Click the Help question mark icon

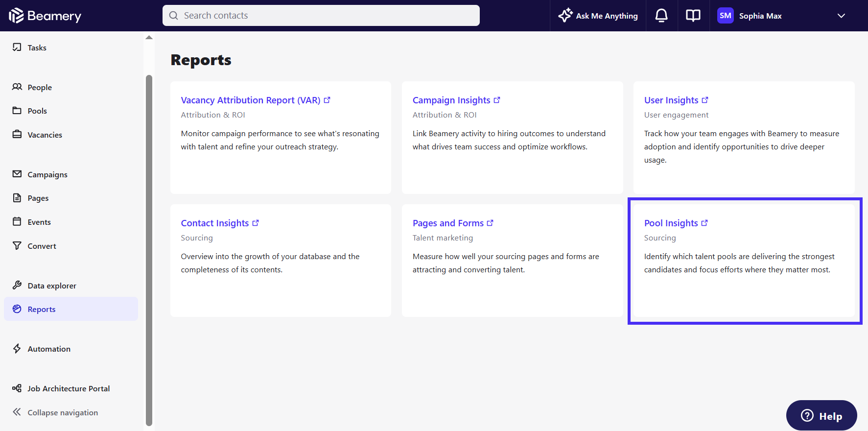click(807, 415)
